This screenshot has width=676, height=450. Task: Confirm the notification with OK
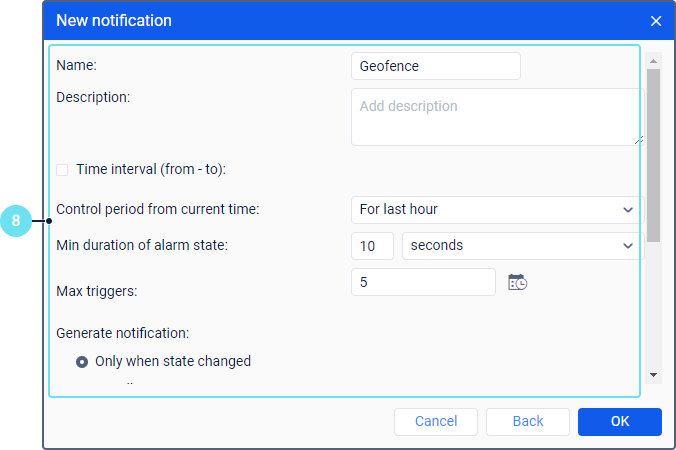point(619,422)
